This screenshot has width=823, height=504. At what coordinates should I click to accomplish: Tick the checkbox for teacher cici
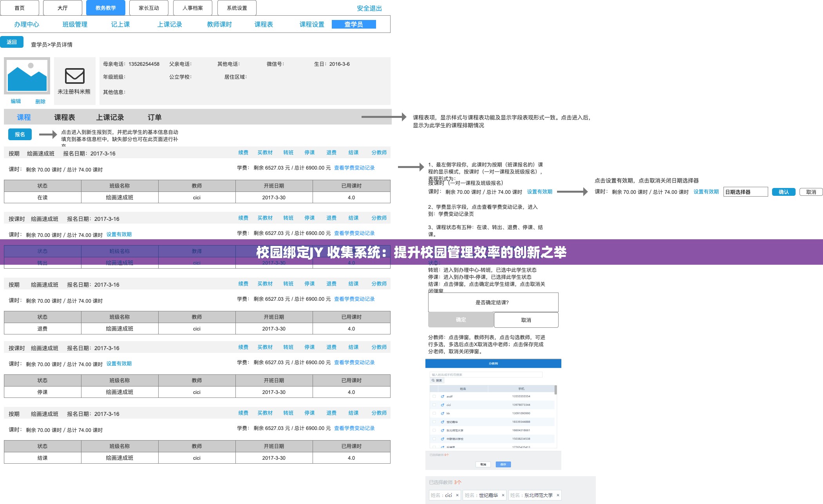coord(434,405)
